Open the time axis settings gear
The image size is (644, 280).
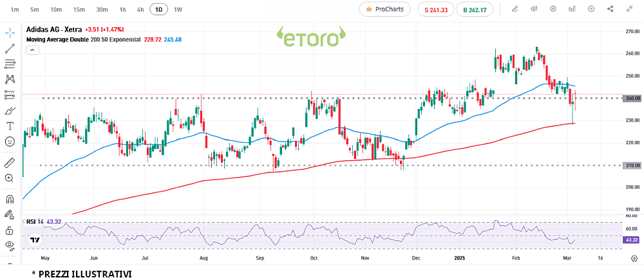pos(634,258)
